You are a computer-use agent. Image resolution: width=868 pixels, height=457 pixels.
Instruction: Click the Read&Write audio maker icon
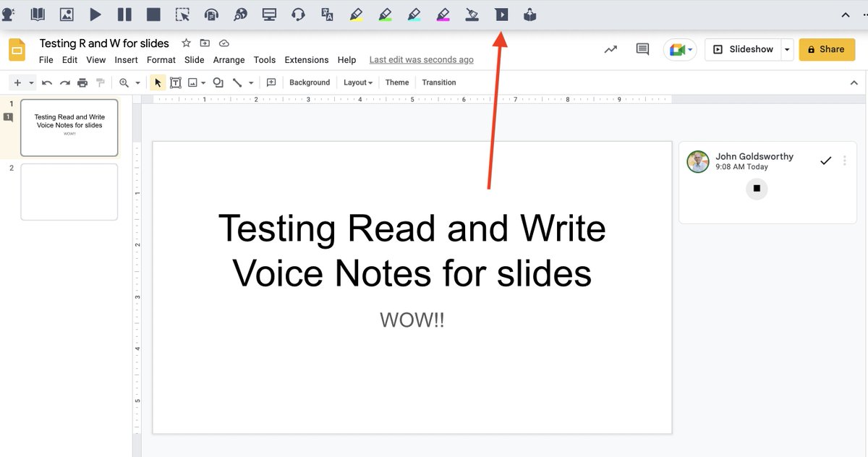tap(211, 14)
